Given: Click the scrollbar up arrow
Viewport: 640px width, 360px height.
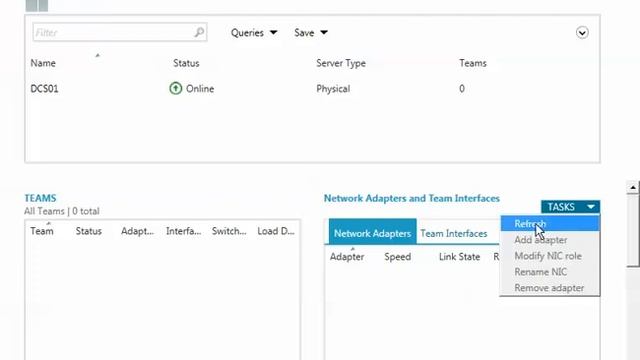Looking at the screenshot, I should pos(633,187).
